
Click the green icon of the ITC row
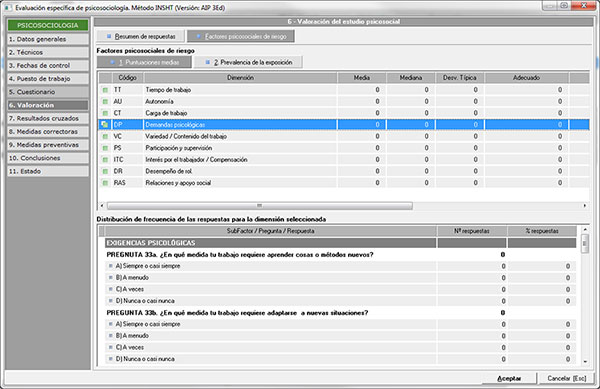pos(105,160)
